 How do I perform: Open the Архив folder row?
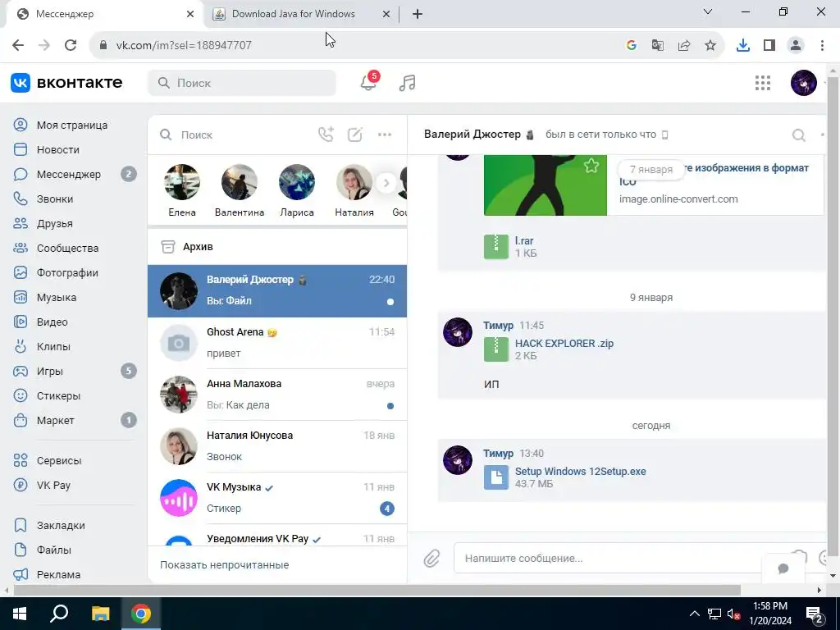[x=277, y=247]
